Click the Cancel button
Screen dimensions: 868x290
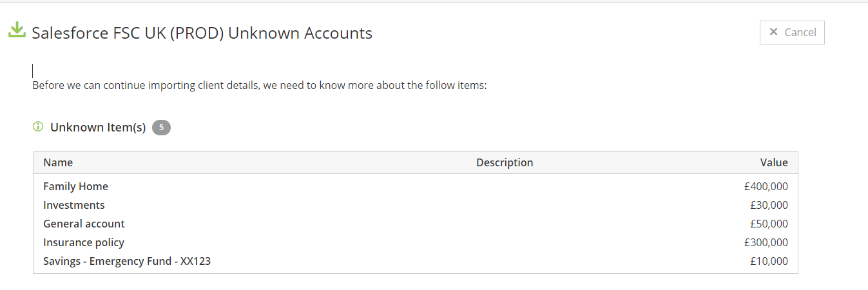pyautogui.click(x=792, y=32)
